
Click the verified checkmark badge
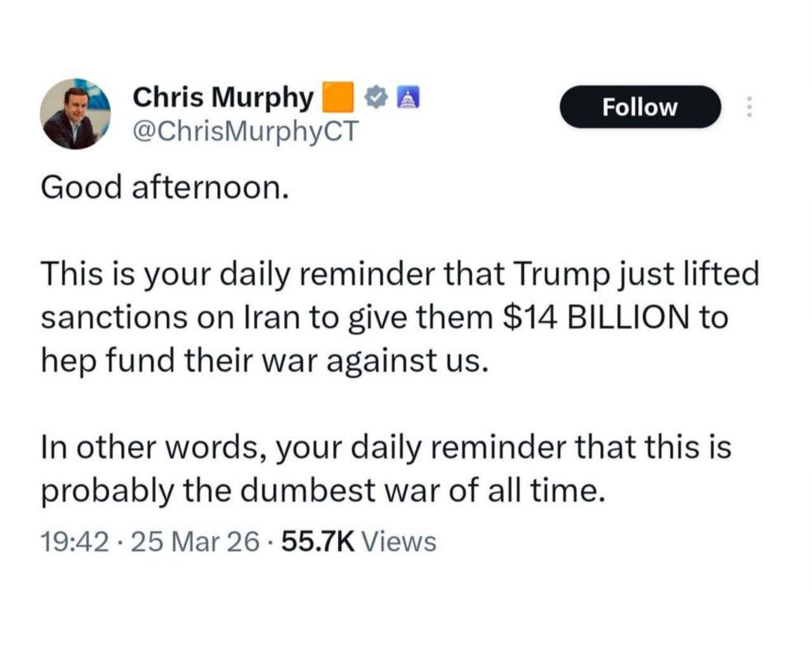tap(376, 96)
